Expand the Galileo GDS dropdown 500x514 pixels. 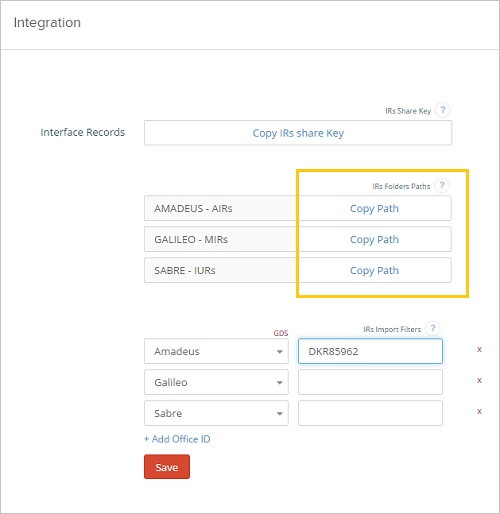(x=216, y=382)
